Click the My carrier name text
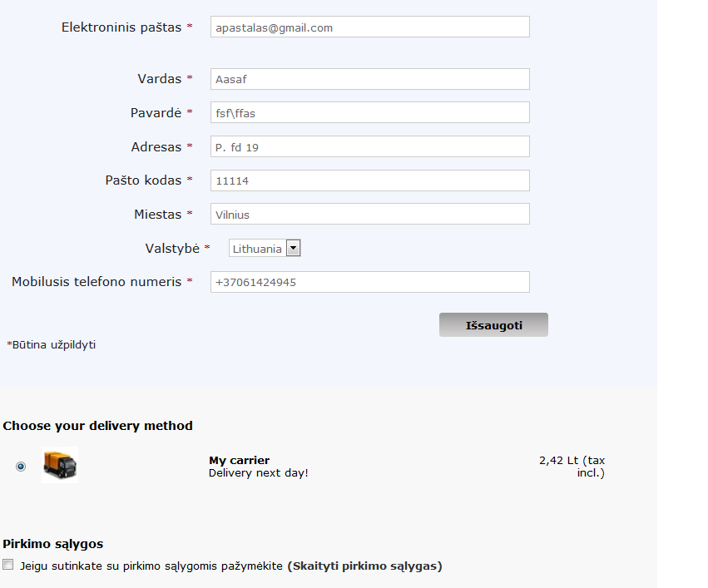This screenshot has width=708, height=588. coord(239,460)
